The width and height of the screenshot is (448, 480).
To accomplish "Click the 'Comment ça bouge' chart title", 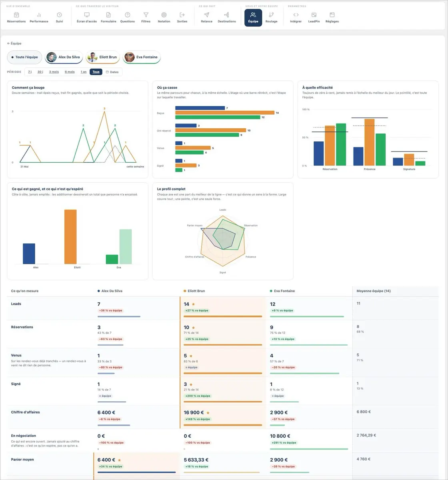I will pyautogui.click(x=28, y=88).
